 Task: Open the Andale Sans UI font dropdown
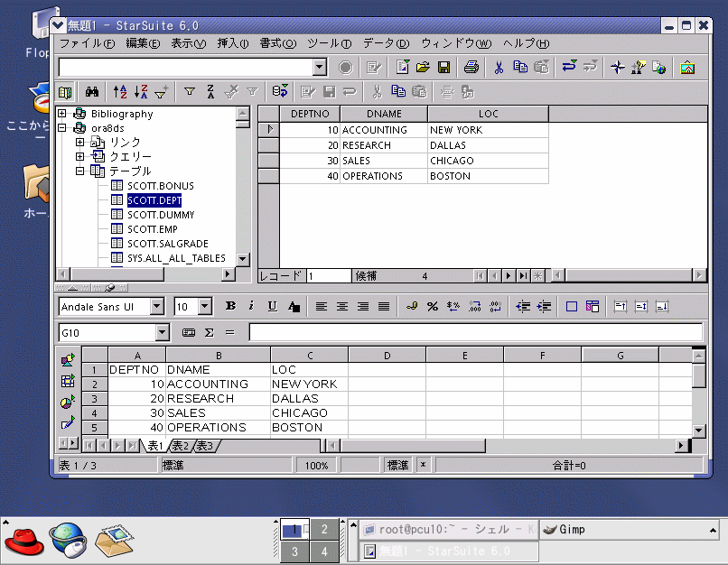pos(157,306)
